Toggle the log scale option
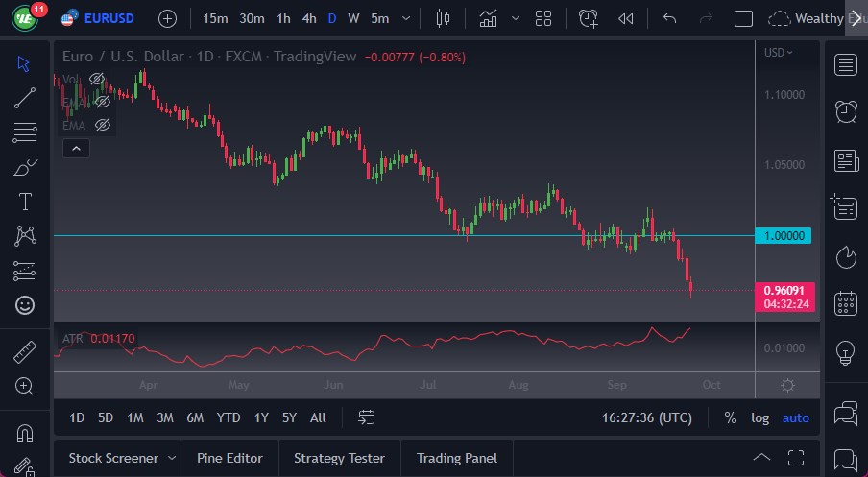868x477 pixels. coord(759,417)
